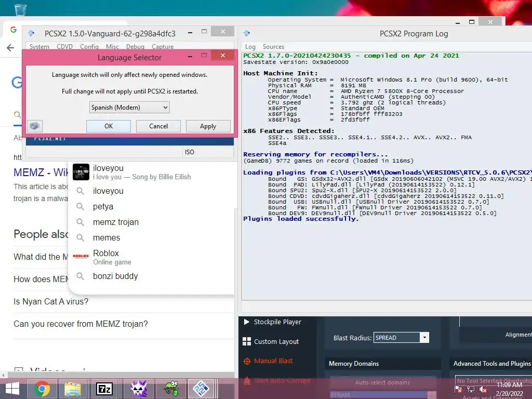Open the Debug menu in PCSX2
Viewport: 532px width, 399px height.
135,46
